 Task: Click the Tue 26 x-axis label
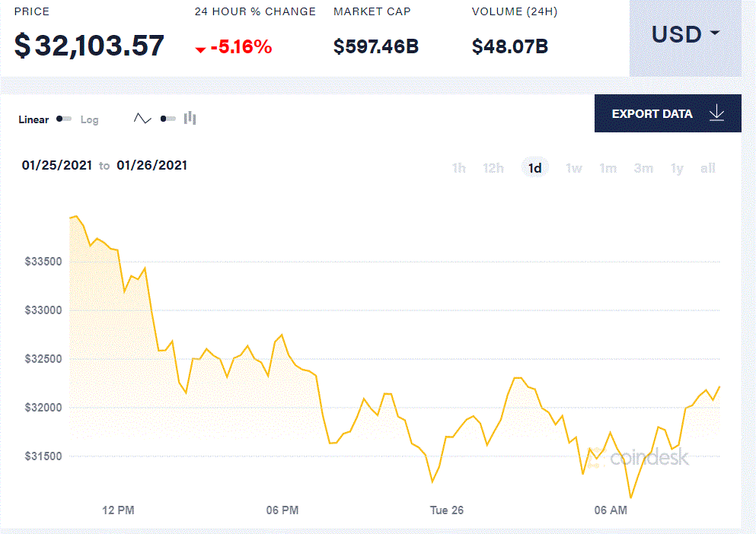coord(447,510)
